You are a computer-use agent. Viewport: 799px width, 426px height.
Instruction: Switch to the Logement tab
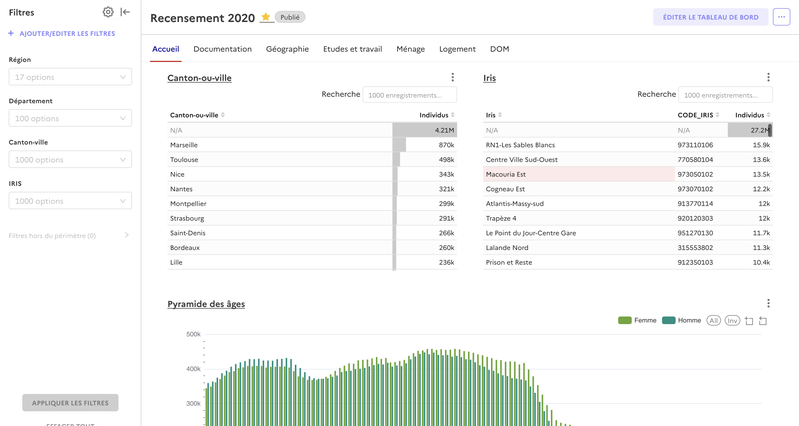click(457, 49)
